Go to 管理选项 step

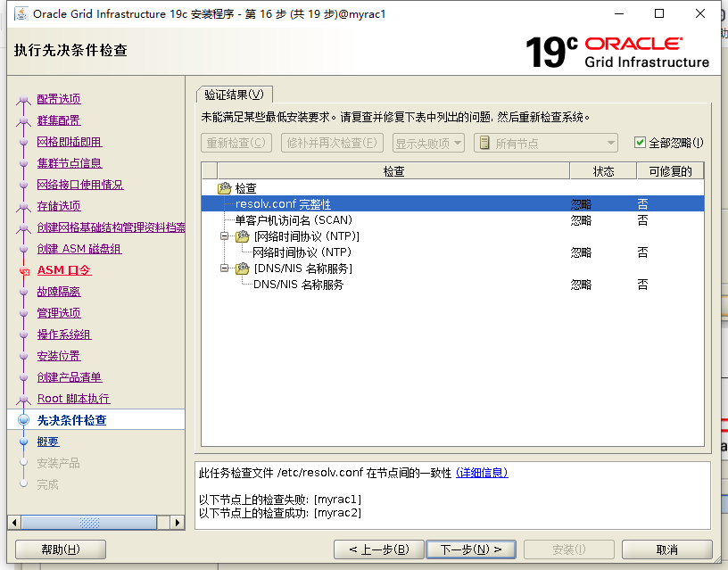(x=59, y=313)
